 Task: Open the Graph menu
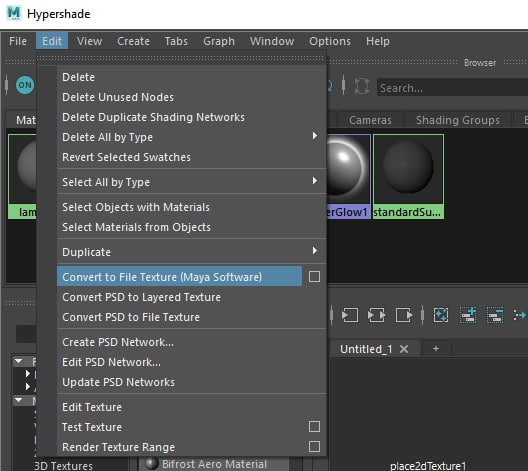219,41
